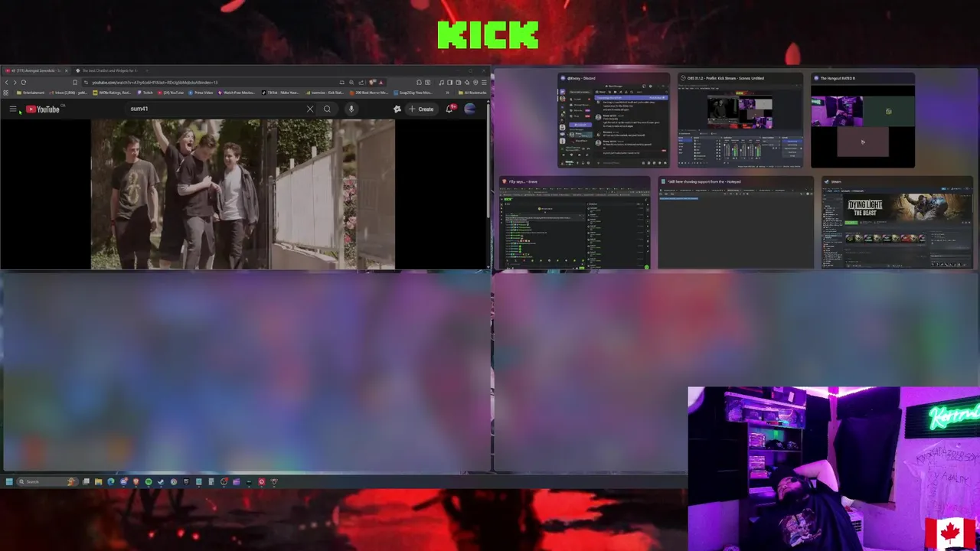Click the Brave Shields lion icon
The height and width of the screenshot is (551, 980).
[x=372, y=82]
